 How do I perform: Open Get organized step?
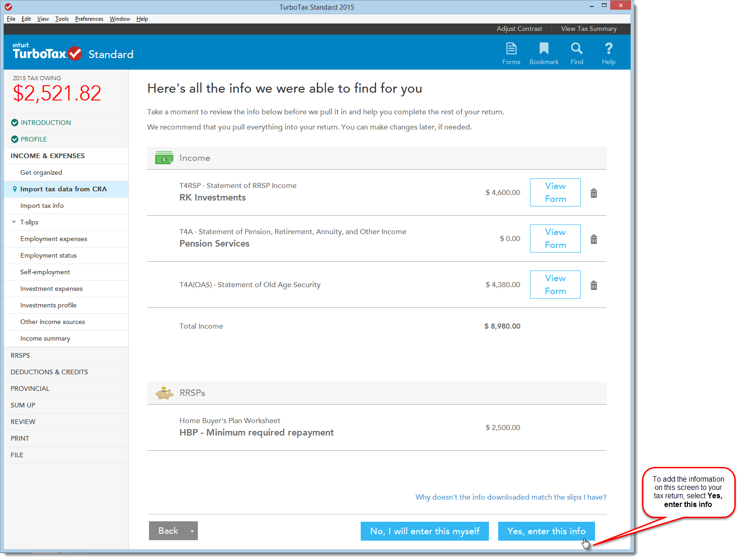pyautogui.click(x=66, y=172)
